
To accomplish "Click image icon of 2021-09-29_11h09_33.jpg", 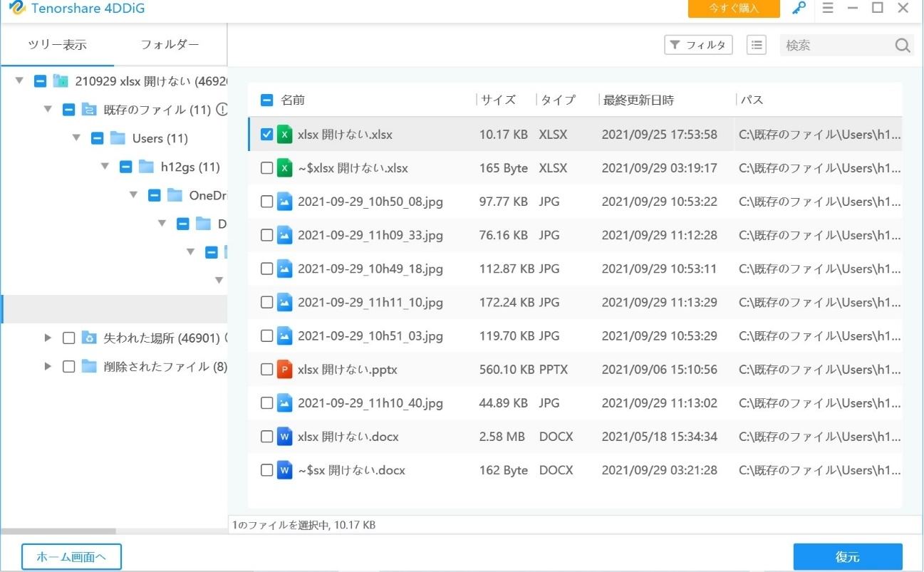I will click(x=285, y=235).
